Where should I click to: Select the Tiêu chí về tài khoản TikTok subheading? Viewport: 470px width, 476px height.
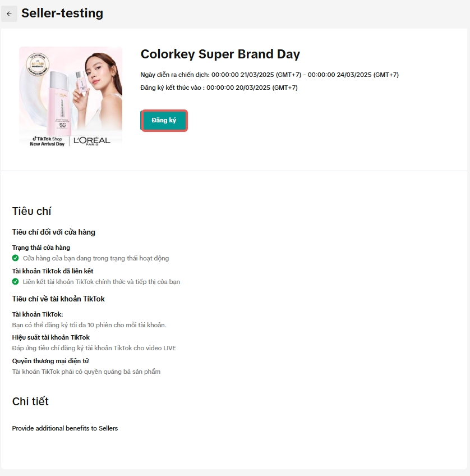[58, 299]
